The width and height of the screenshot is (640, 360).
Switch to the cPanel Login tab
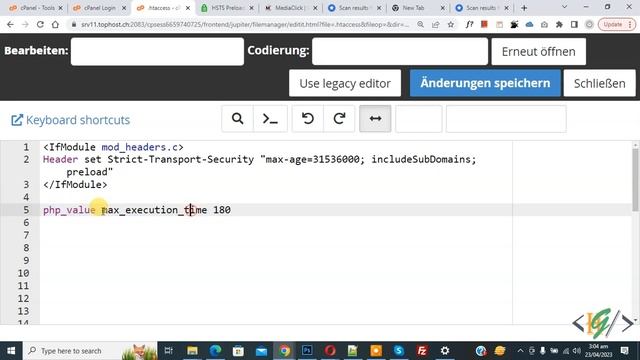[x=100, y=8]
